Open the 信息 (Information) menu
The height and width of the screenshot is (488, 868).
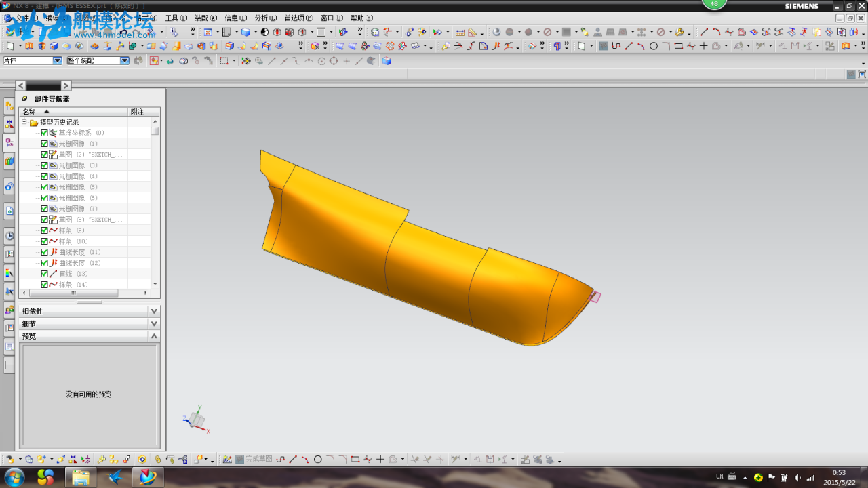point(236,18)
